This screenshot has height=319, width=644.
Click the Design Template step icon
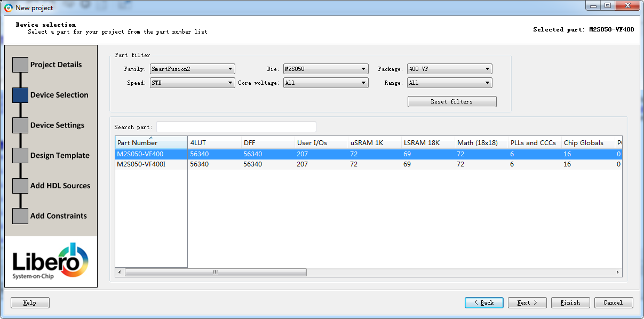[x=20, y=155]
